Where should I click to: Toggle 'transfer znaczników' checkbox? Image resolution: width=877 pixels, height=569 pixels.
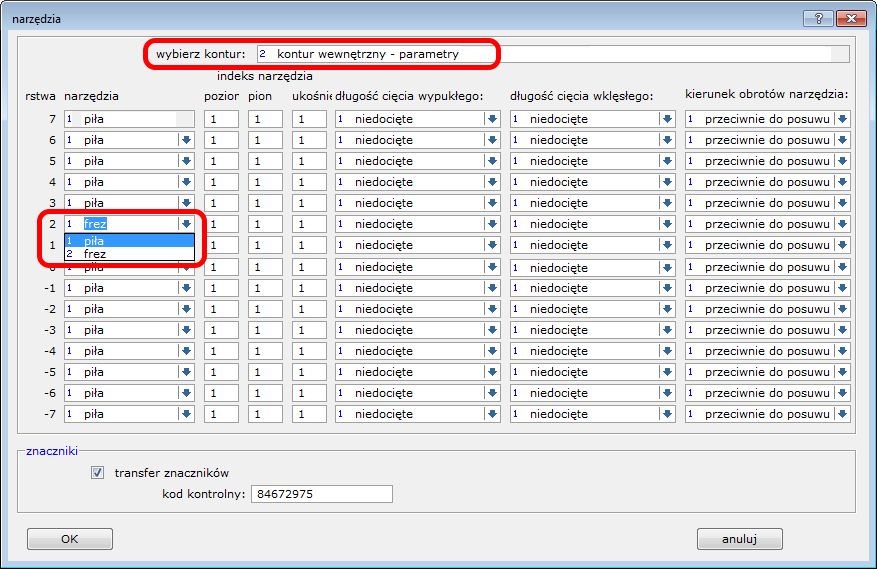(x=98, y=473)
